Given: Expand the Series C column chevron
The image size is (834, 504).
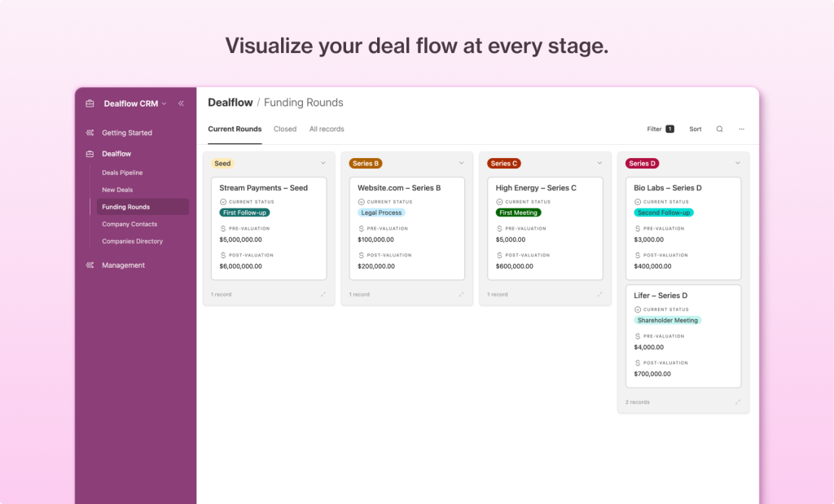Looking at the screenshot, I should (x=599, y=163).
